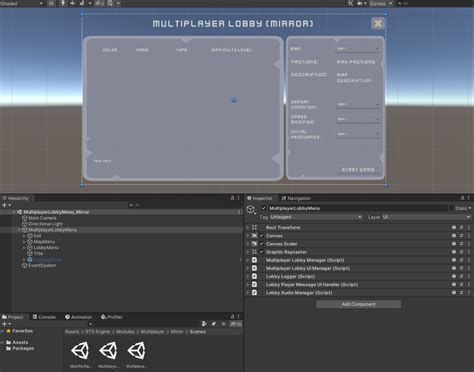Expand Lobby Player Message UI Handler foldout

(x=248, y=285)
